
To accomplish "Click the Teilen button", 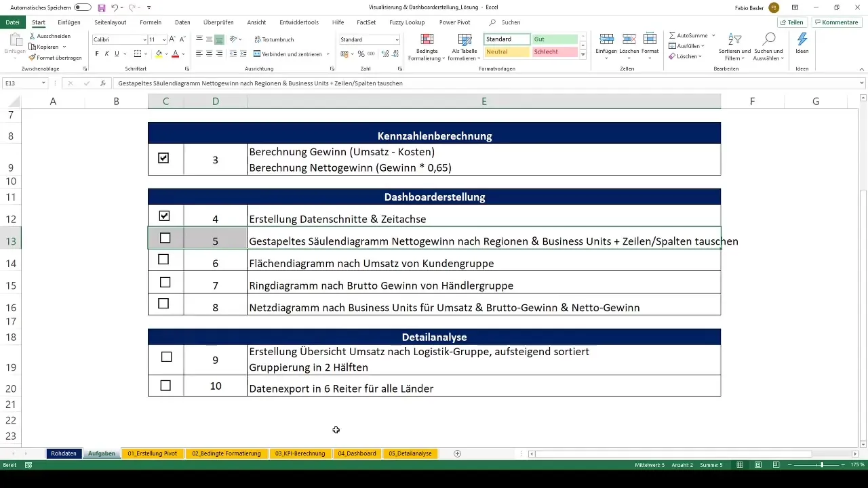I will pyautogui.click(x=791, y=22).
